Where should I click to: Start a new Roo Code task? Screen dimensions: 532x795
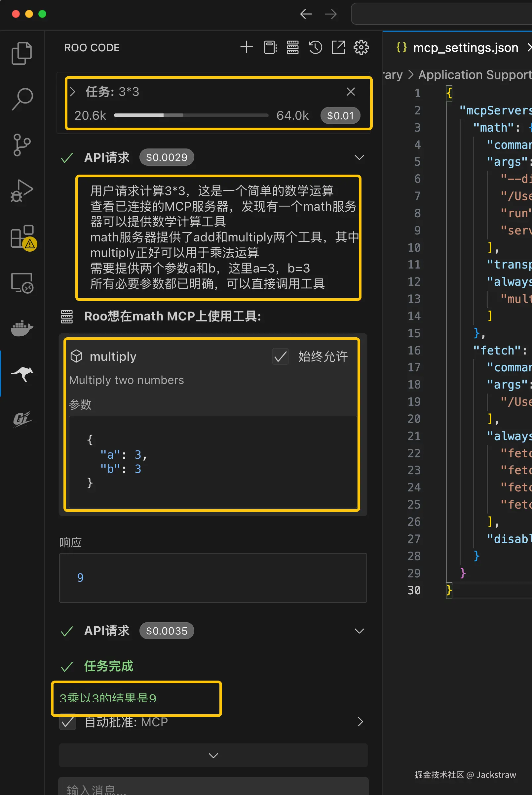(247, 47)
